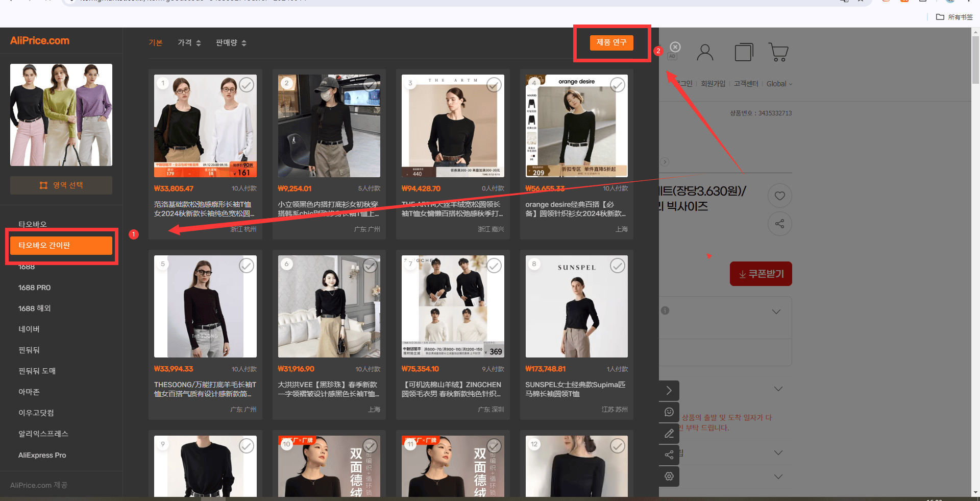Click the pencil edit icon in side toolbar
The height and width of the screenshot is (501, 980).
click(x=669, y=434)
